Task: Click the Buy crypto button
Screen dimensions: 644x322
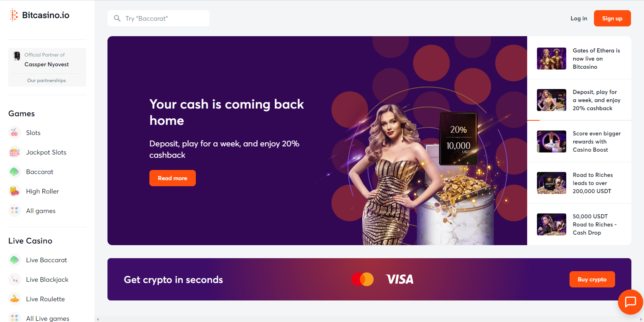Action: click(592, 279)
